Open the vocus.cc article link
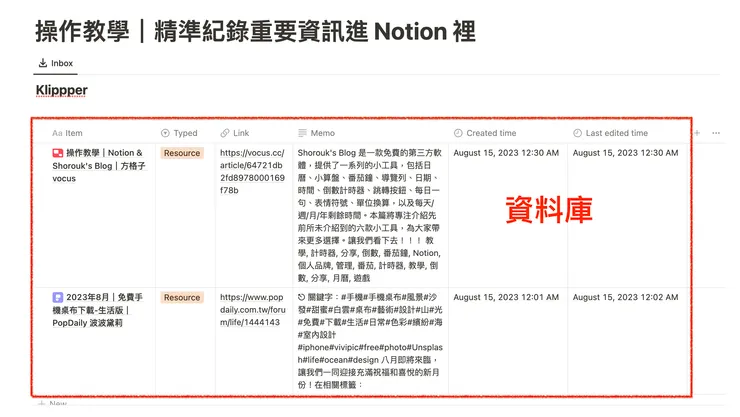Screen dimensions: 740x417 252,171
